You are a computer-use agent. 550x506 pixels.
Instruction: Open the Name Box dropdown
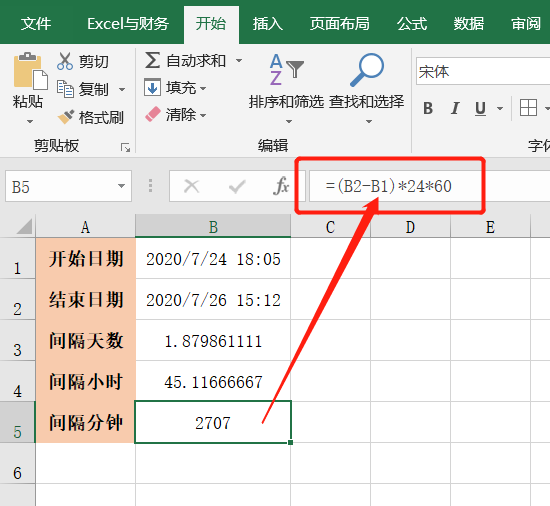[121, 186]
